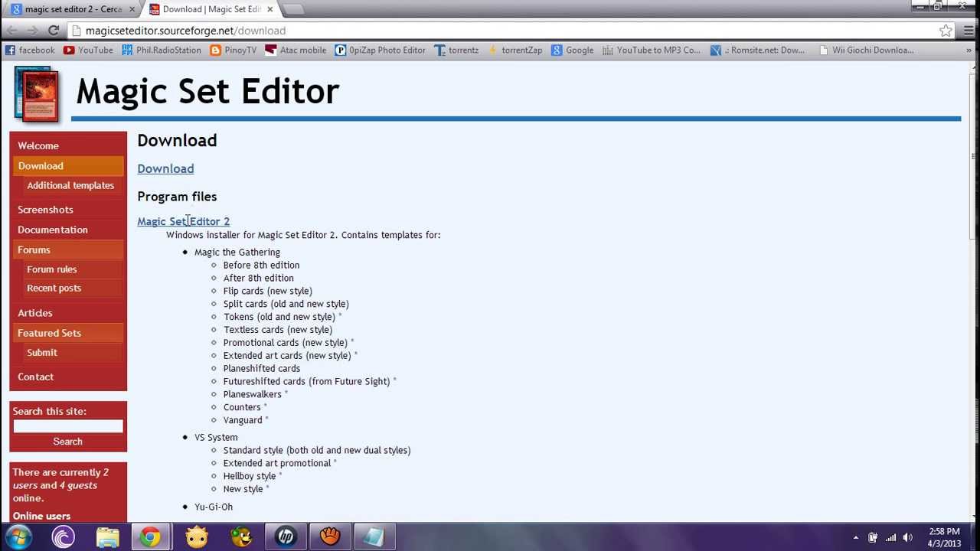Viewport: 980px width, 551px height.
Task: Open the Atac mobile bookmark
Action: (296, 50)
